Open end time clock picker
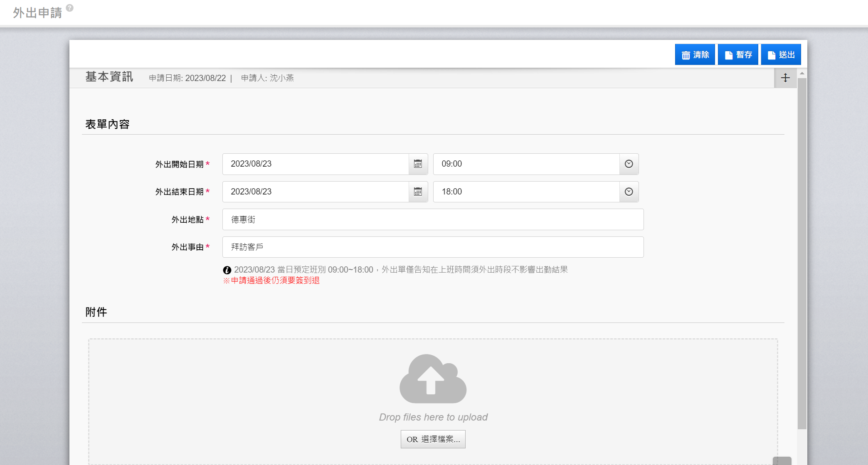Viewport: 868px width, 465px height. pyautogui.click(x=629, y=192)
